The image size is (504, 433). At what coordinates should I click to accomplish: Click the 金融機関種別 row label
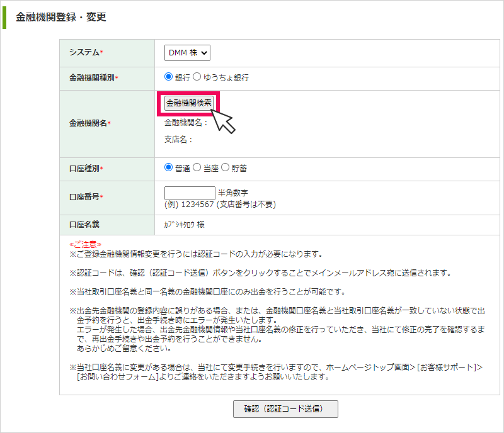pyautogui.click(x=93, y=78)
